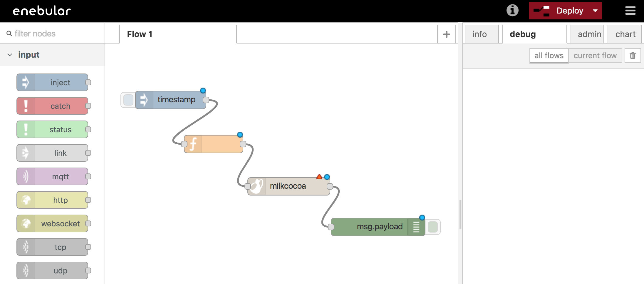The width and height of the screenshot is (644, 284).
Task: Trigger the timestamp inject button
Action: (x=128, y=100)
